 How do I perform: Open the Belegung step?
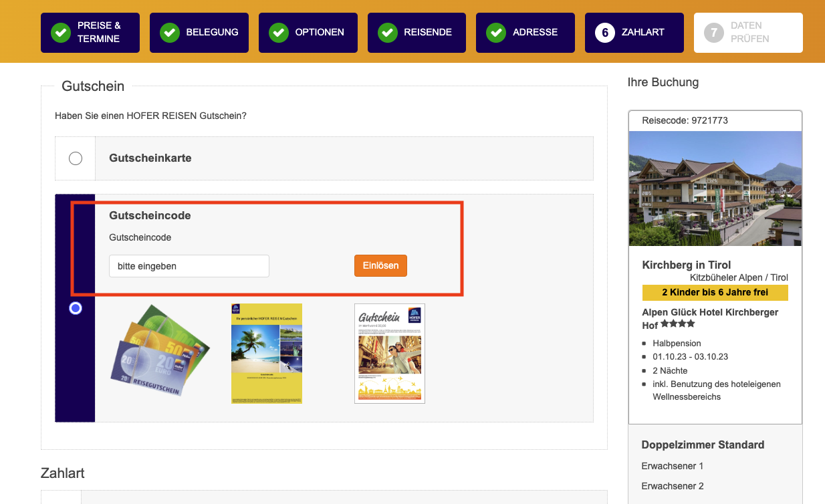point(199,32)
